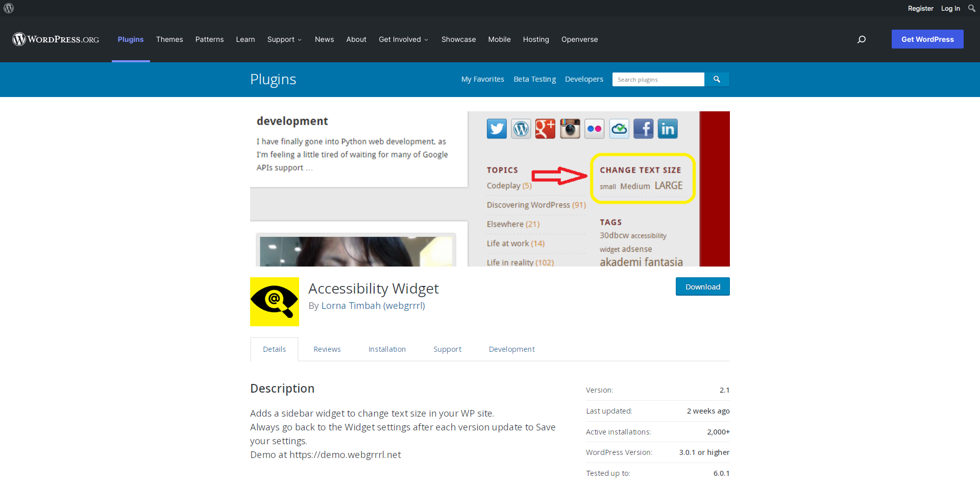Click the Get WordPress button

[927, 39]
